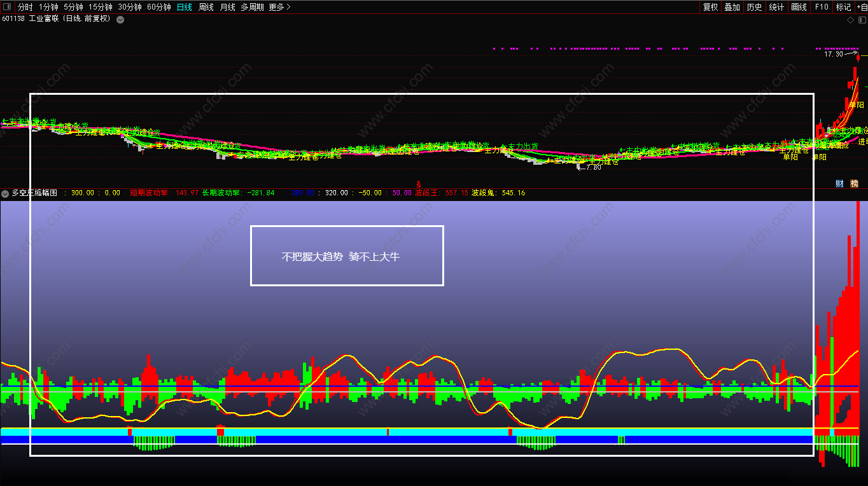Screen dimensions: 868x486
Task: Open the 画线 drawing tool
Action: click(799, 7)
